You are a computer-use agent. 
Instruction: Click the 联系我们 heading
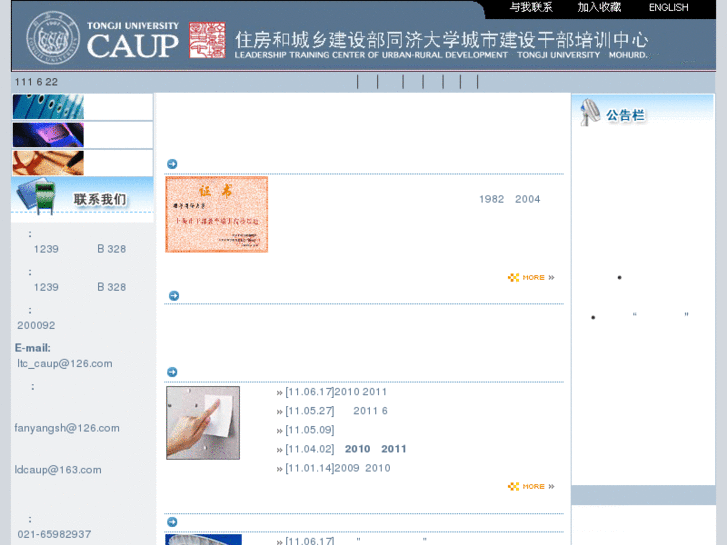100,199
